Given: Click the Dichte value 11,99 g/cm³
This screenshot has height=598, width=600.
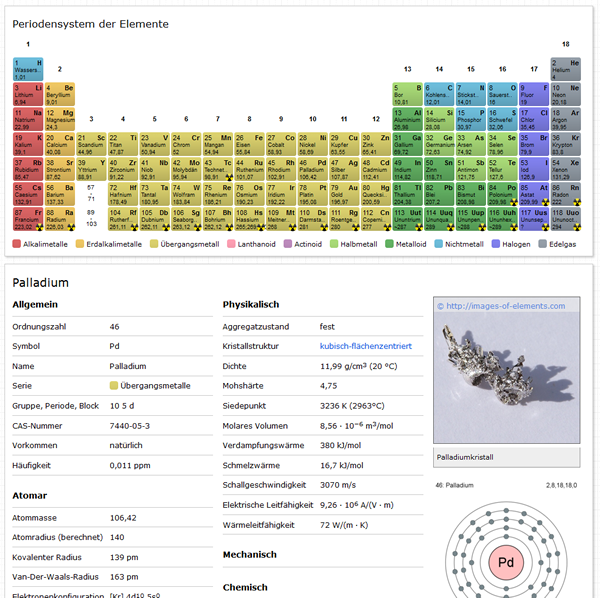Looking at the screenshot, I should point(359,366).
